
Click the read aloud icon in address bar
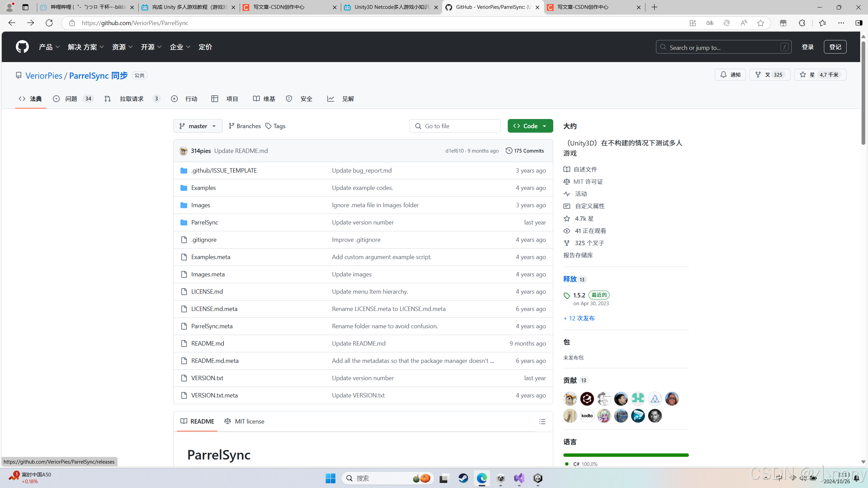coord(743,23)
